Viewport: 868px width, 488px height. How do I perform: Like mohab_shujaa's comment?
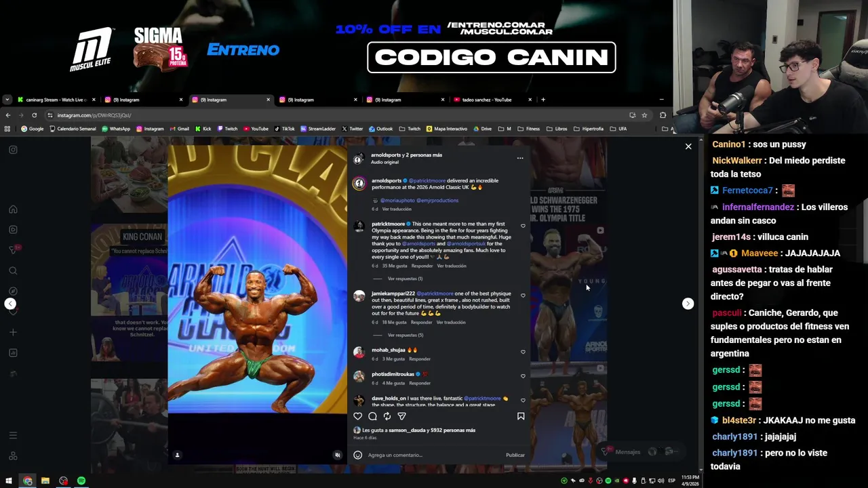pyautogui.click(x=523, y=352)
